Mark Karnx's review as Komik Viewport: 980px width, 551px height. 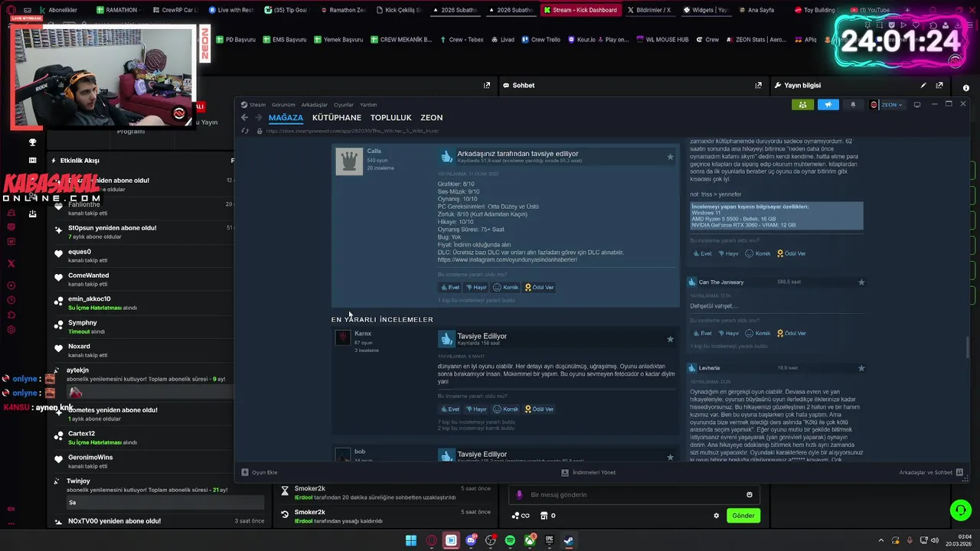(x=506, y=409)
